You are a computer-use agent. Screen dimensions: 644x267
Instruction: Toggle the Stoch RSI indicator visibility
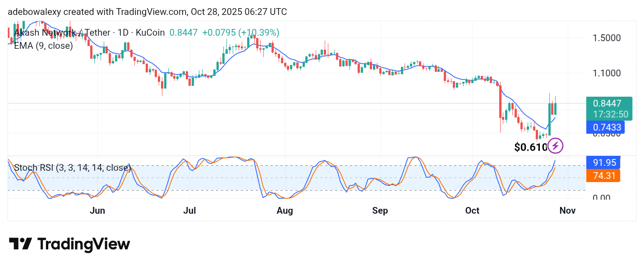[72, 168]
